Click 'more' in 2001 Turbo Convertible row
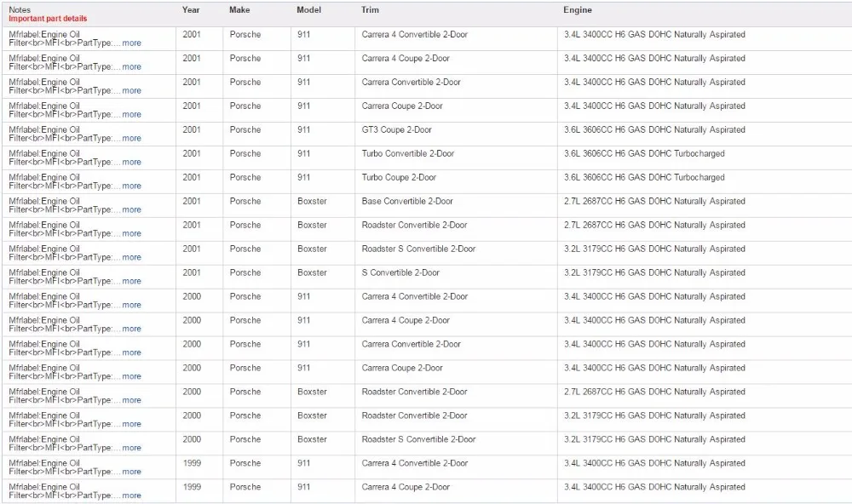Image resolution: width=852 pixels, height=504 pixels. tap(131, 163)
